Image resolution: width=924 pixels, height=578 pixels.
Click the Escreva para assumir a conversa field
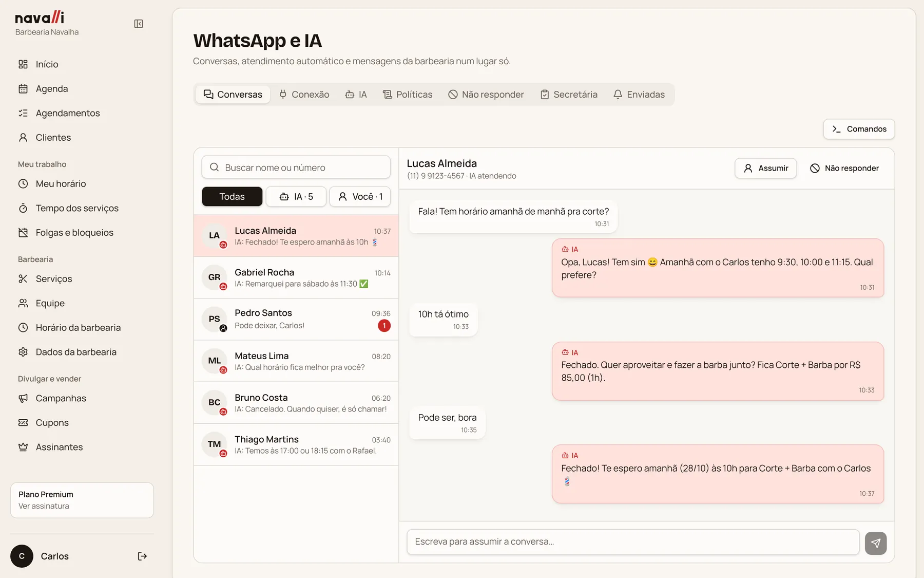click(633, 542)
